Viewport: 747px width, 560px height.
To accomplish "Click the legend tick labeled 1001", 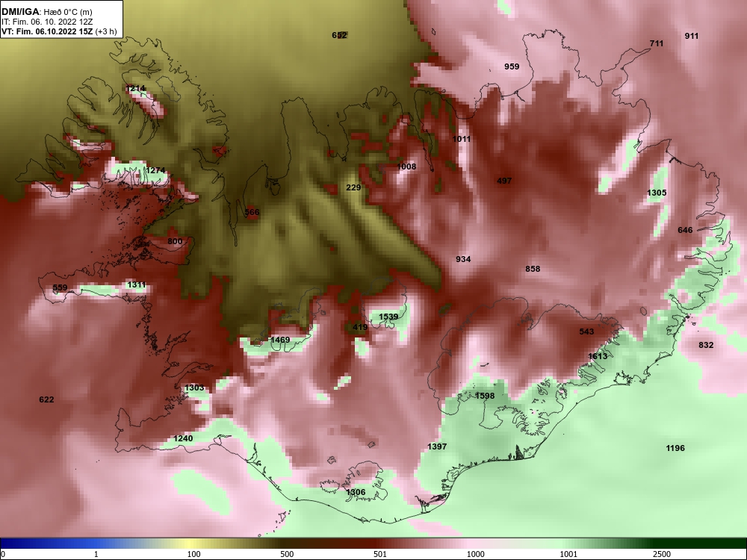I will pos(568,554).
